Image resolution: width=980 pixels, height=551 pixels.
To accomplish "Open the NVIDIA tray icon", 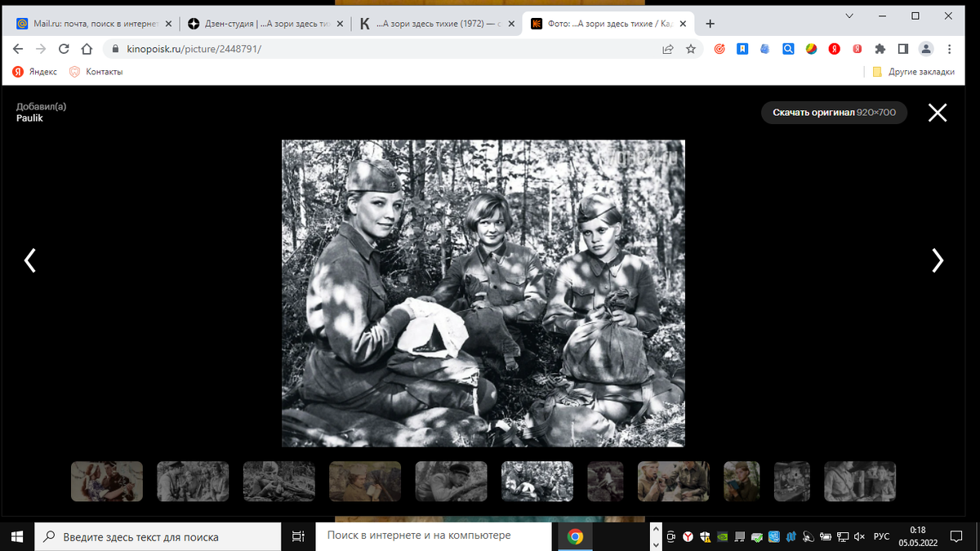I will (723, 536).
